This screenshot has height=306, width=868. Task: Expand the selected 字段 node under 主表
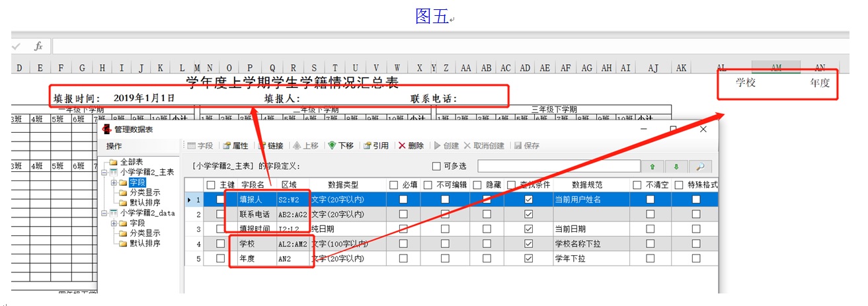tap(114, 182)
